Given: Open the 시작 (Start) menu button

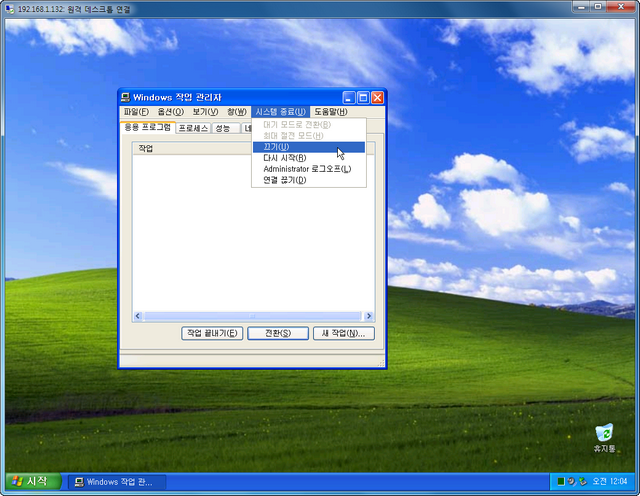Looking at the screenshot, I should click(x=33, y=482).
